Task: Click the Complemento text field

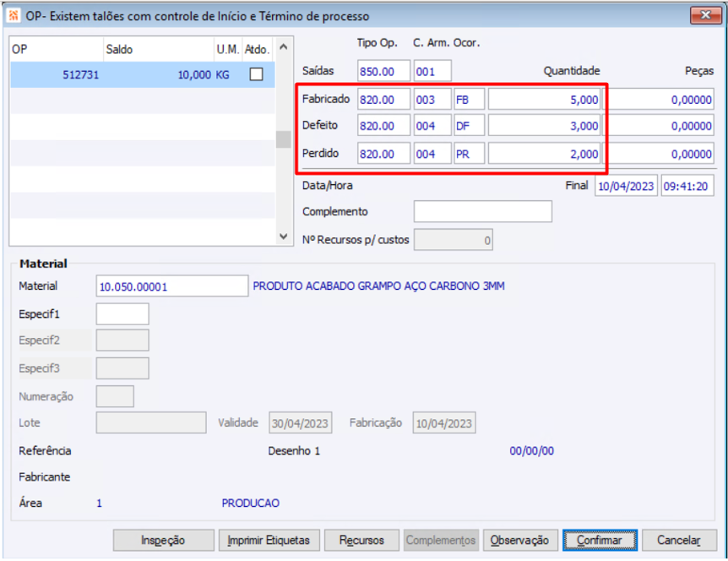Action: click(483, 211)
